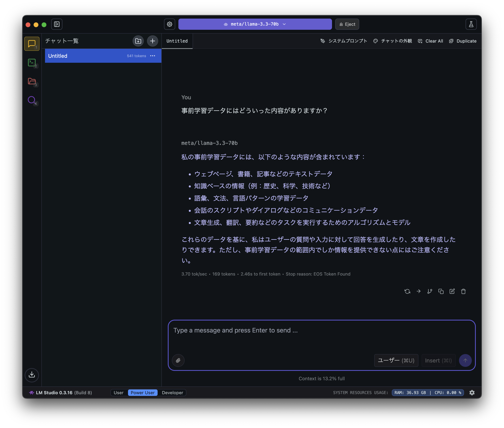Click the Eject model button

347,24
